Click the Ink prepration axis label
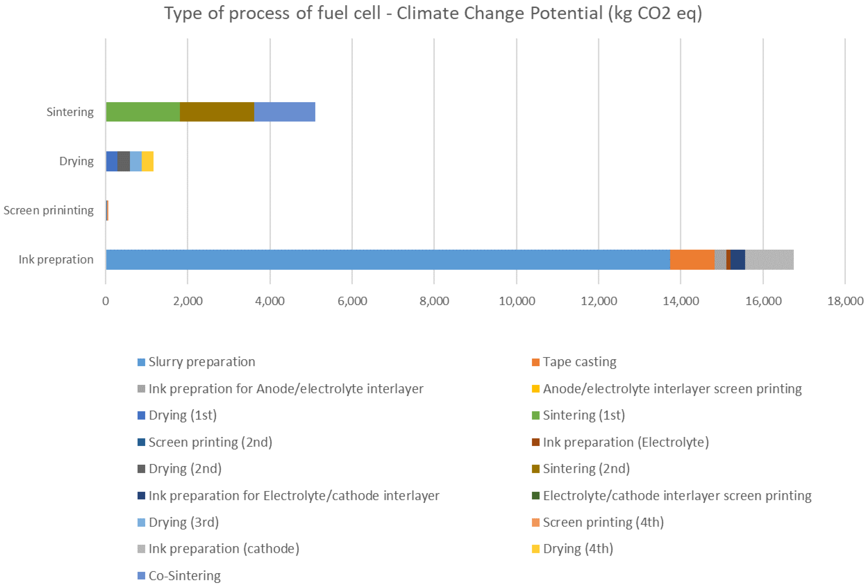This screenshot has height=588, width=868. click(56, 259)
